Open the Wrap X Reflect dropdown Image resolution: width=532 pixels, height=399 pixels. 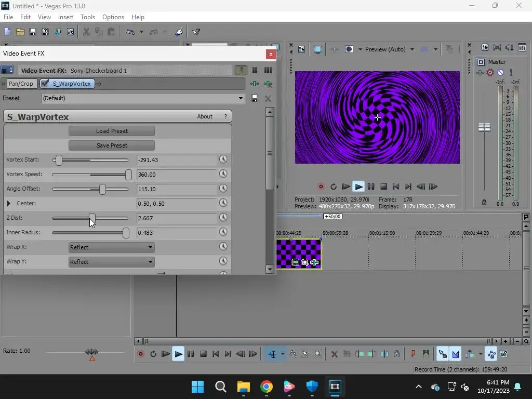coord(111,247)
